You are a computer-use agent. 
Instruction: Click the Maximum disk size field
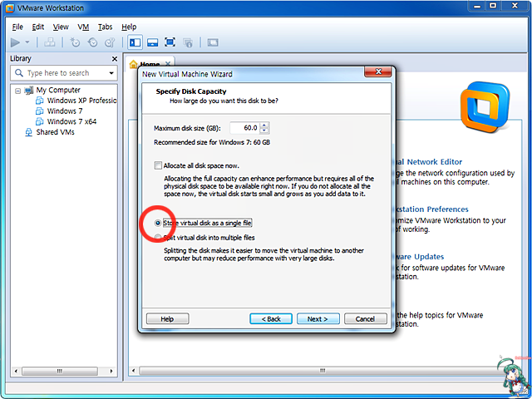pyautogui.click(x=244, y=128)
